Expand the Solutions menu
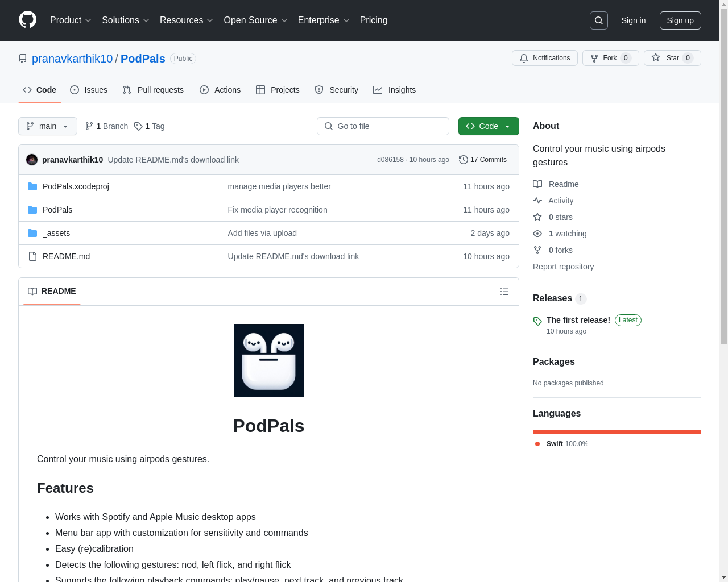This screenshot has width=728, height=582. pyautogui.click(x=126, y=20)
